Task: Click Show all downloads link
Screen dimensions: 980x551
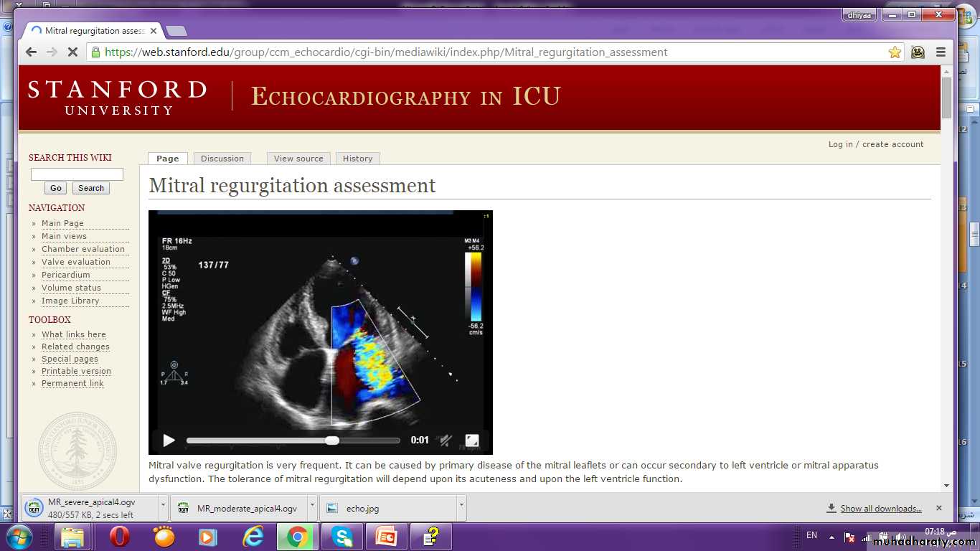Action: (881, 509)
